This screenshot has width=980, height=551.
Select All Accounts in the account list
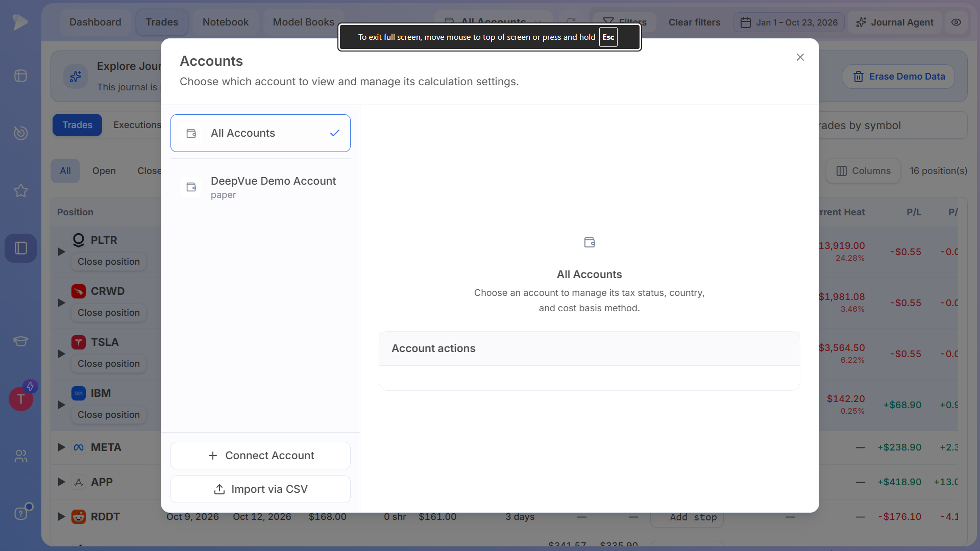(260, 133)
